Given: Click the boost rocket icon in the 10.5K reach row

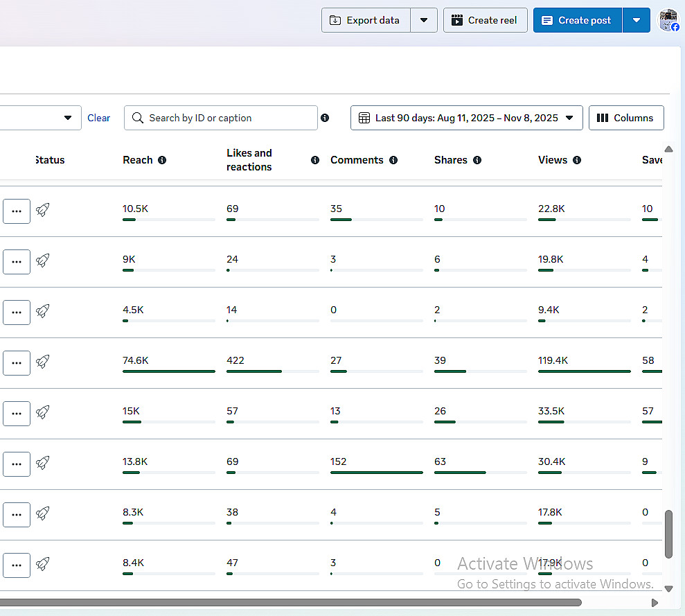Looking at the screenshot, I should click(43, 210).
